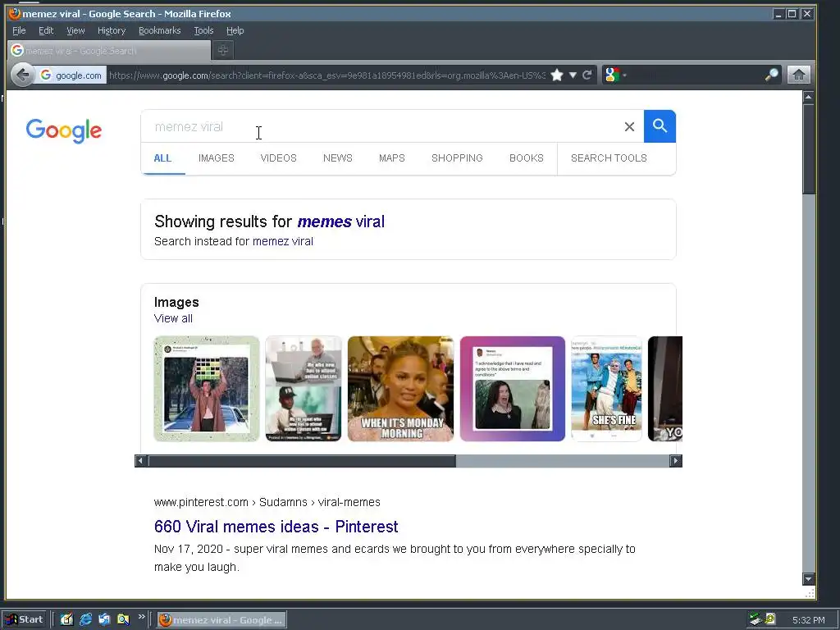Open the '660 Viral memes ideas - Pinterest' result
The height and width of the screenshot is (630, 840).
pyautogui.click(x=276, y=527)
